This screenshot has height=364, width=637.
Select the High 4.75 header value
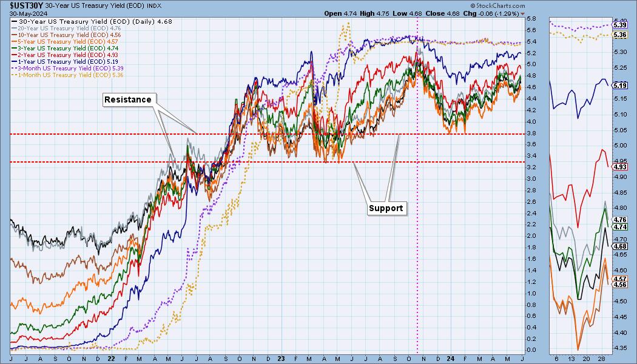pyautogui.click(x=374, y=13)
